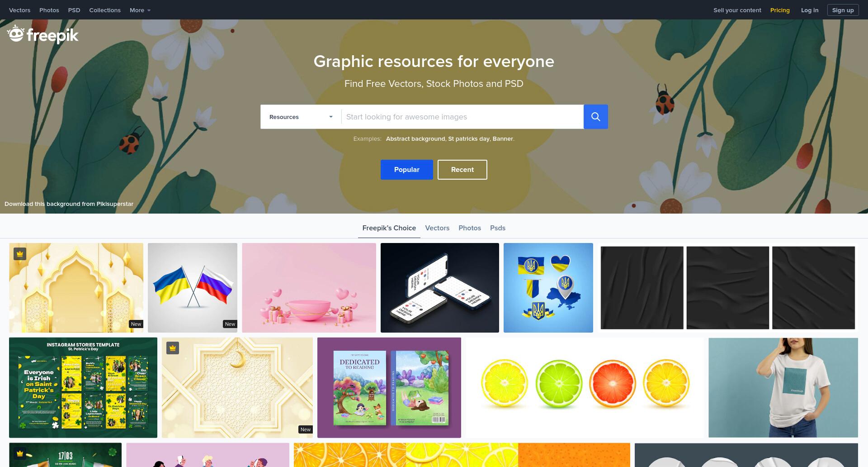
Task: Click the Abstract background example link
Action: [x=415, y=138]
